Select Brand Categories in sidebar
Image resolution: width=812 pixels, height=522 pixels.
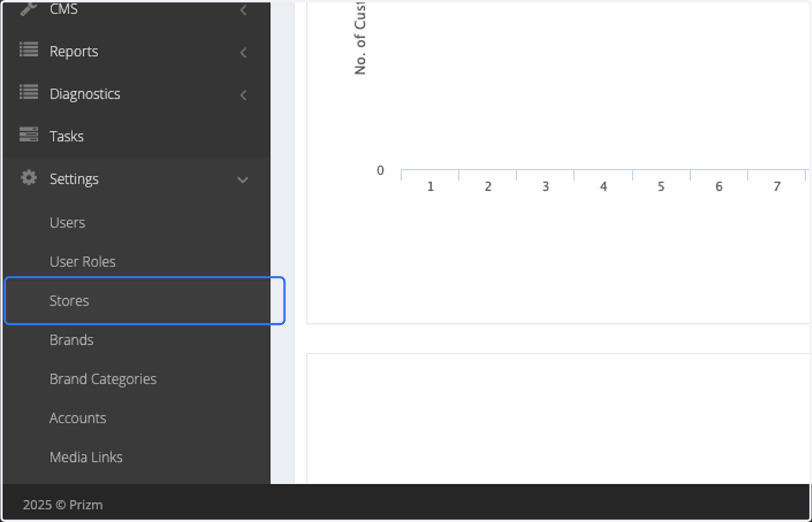tap(103, 379)
